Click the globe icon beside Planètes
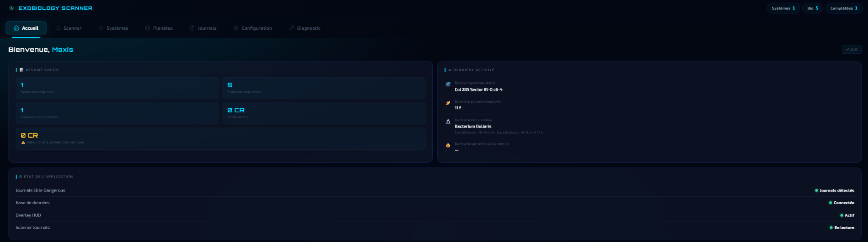 [x=147, y=28]
